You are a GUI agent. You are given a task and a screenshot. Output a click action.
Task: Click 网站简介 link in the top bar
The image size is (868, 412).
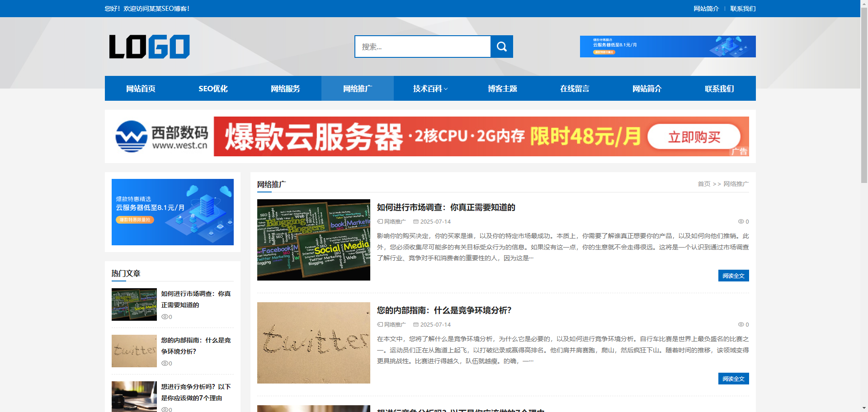pyautogui.click(x=706, y=9)
